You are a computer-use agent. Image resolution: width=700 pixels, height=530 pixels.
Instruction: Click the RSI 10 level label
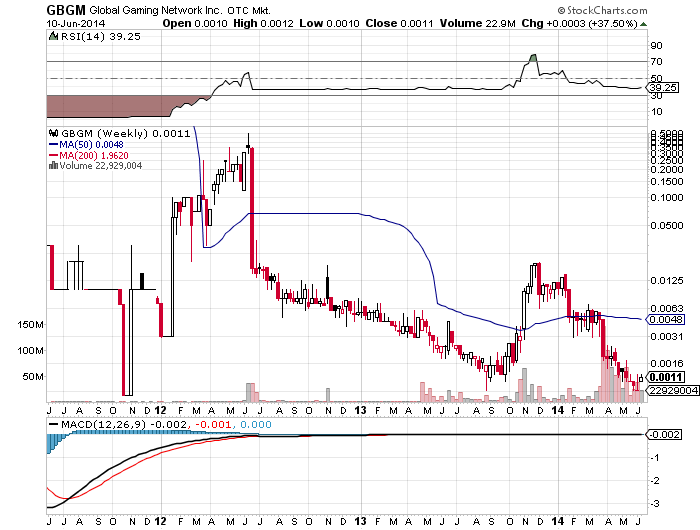point(657,112)
